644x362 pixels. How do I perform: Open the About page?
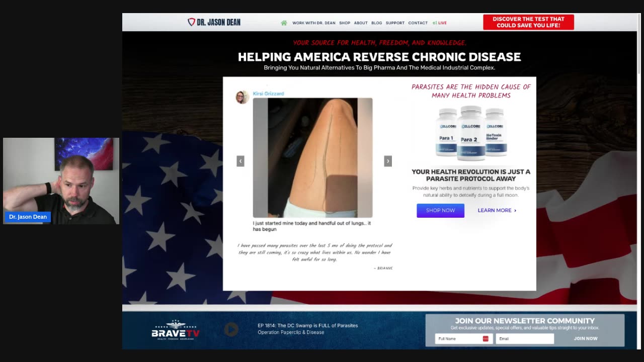pyautogui.click(x=361, y=23)
